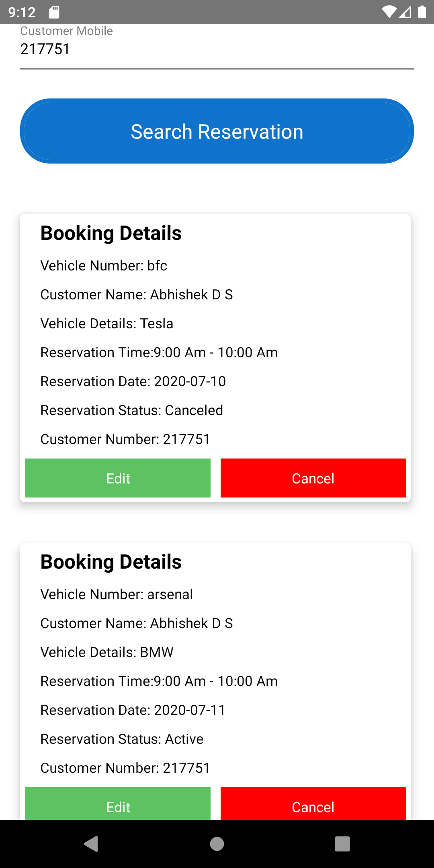Tap the Wi-Fi signal status icon
The width and height of the screenshot is (434, 868).
(389, 12)
